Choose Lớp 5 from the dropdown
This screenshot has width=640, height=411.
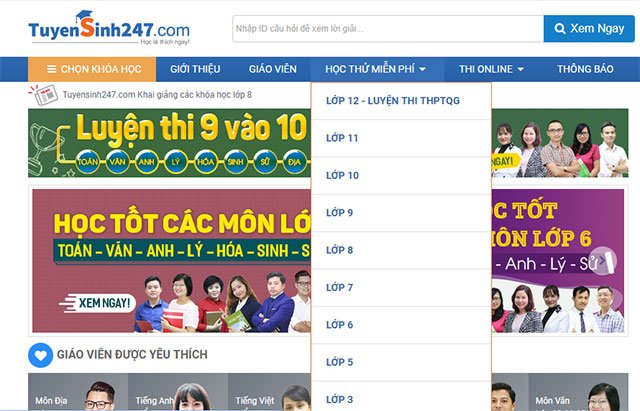[401, 362]
